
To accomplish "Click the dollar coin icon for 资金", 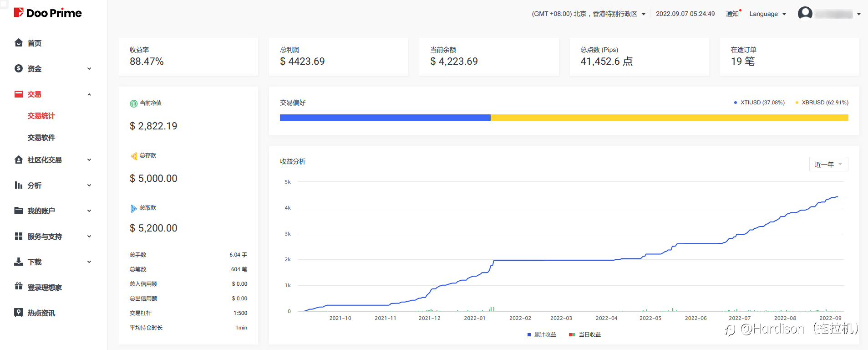I will pyautogui.click(x=19, y=68).
